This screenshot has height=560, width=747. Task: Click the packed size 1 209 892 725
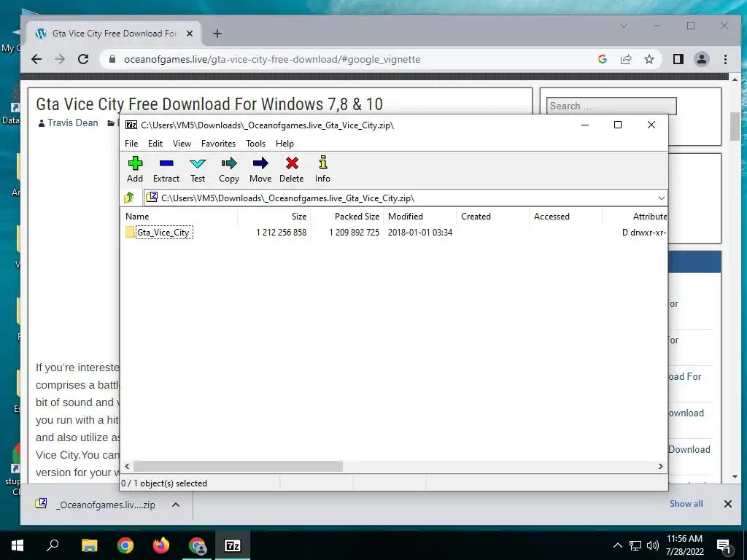tap(354, 233)
